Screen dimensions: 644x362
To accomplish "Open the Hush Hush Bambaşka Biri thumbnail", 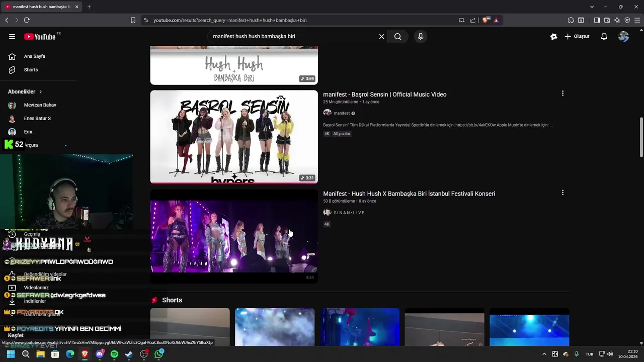I will (x=234, y=65).
